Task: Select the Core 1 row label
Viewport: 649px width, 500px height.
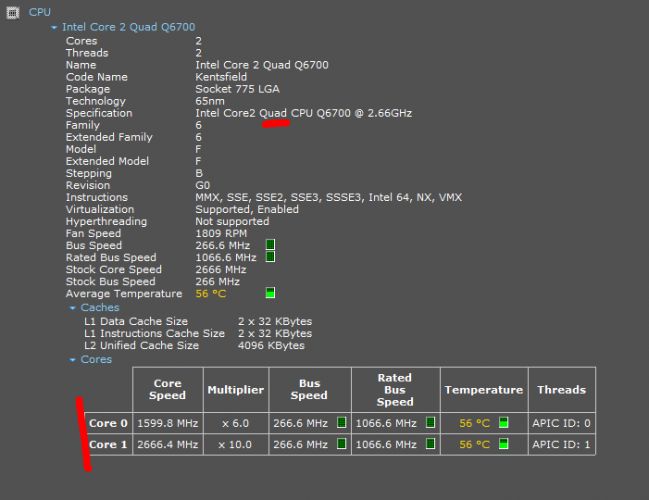Action: (x=108, y=444)
